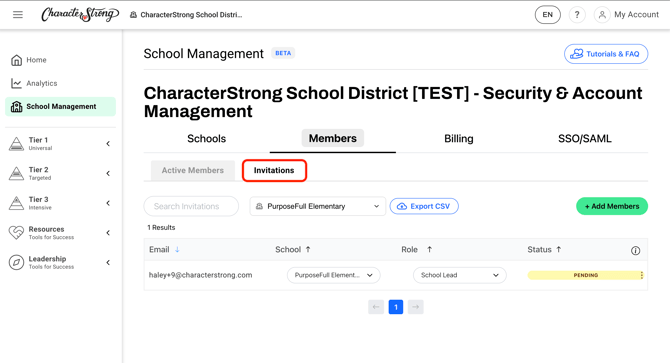This screenshot has height=363, width=670.
Task: Click the district building icon in header
Action: tap(133, 15)
